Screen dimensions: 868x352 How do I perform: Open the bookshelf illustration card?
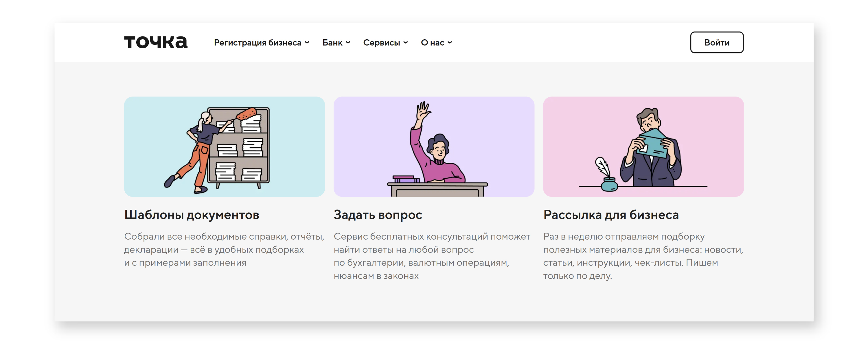click(x=225, y=147)
